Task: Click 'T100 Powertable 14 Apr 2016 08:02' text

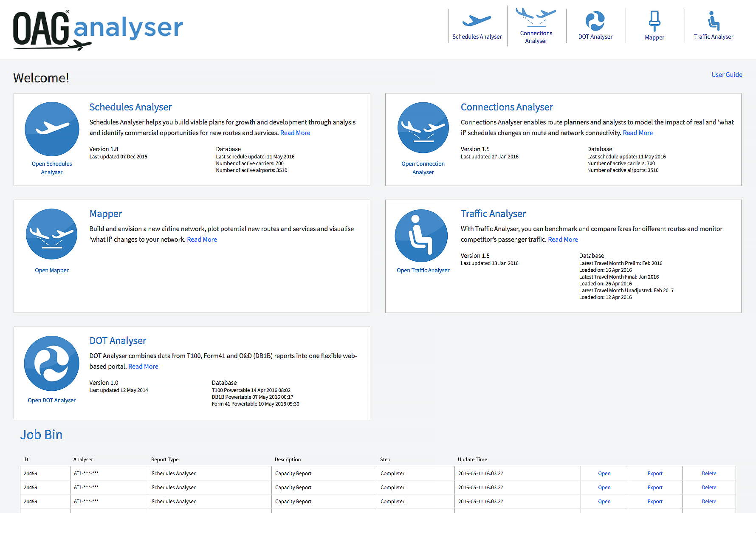Action: (251, 390)
